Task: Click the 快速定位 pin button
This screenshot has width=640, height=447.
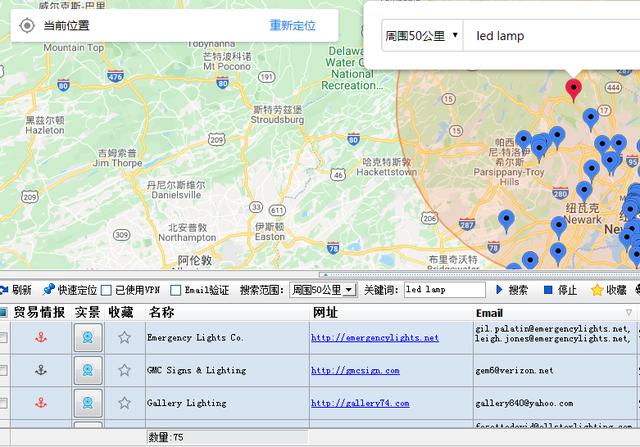Action: tap(70, 290)
